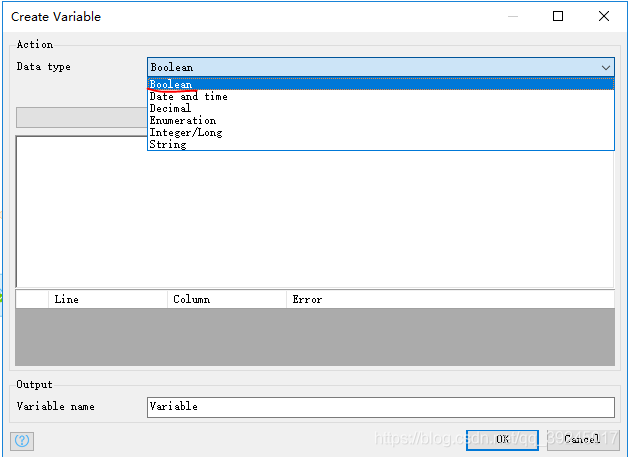Pick Decimal as the data type

point(170,109)
